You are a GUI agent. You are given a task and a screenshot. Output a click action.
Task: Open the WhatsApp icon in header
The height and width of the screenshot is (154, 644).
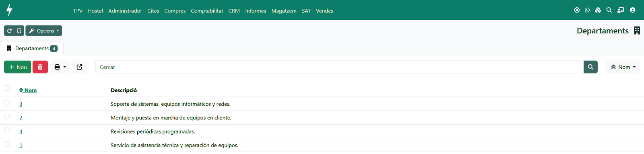tap(587, 10)
